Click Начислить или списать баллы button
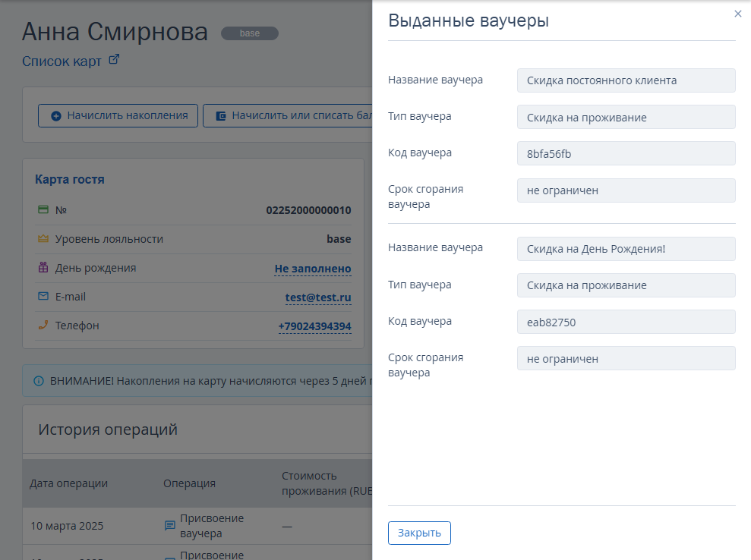Image resolution: width=751 pixels, height=560 pixels. coord(287,116)
